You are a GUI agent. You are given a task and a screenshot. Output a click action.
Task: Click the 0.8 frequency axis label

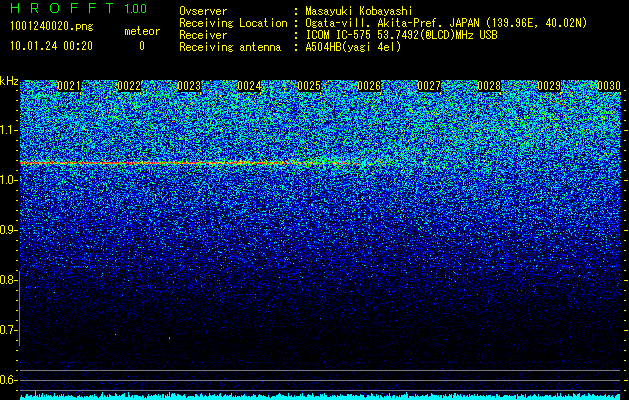8,280
